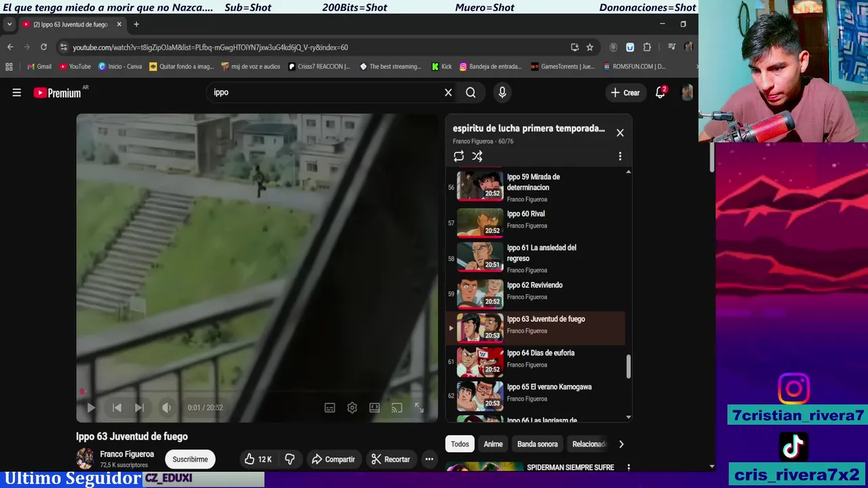
Task: Open the notifications bell
Action: point(660,93)
